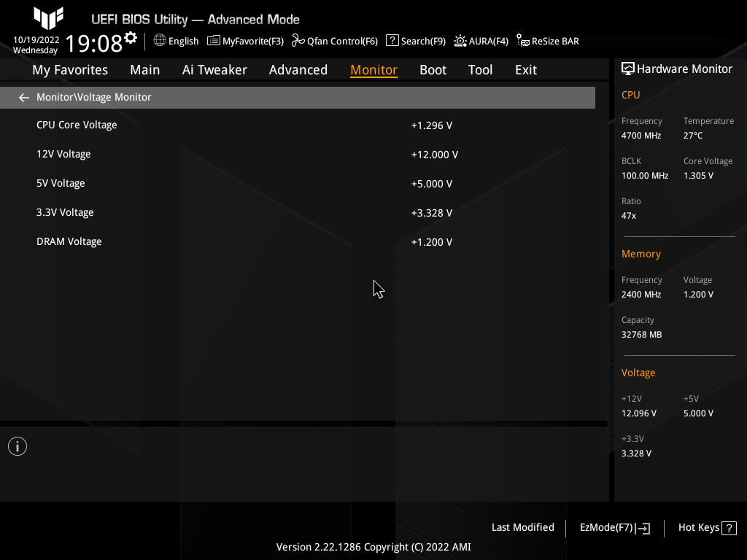747x560 pixels.
Task: Switch to the Ai Tweaker tab
Action: coord(214,69)
